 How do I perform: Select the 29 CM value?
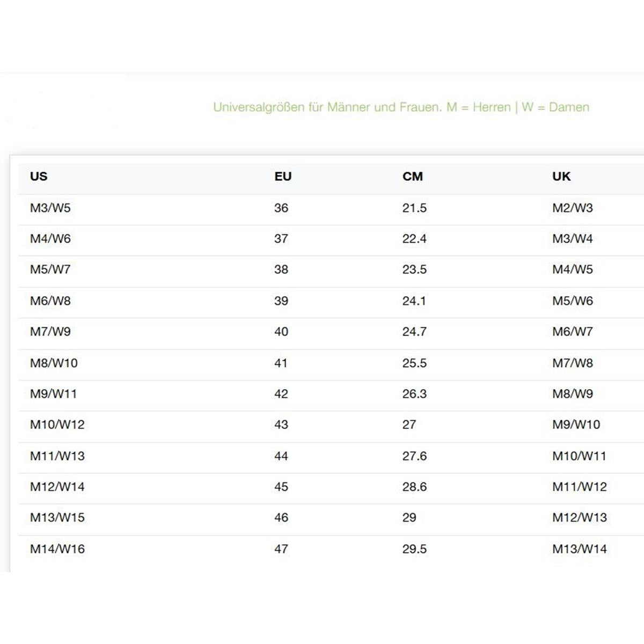coord(409,518)
